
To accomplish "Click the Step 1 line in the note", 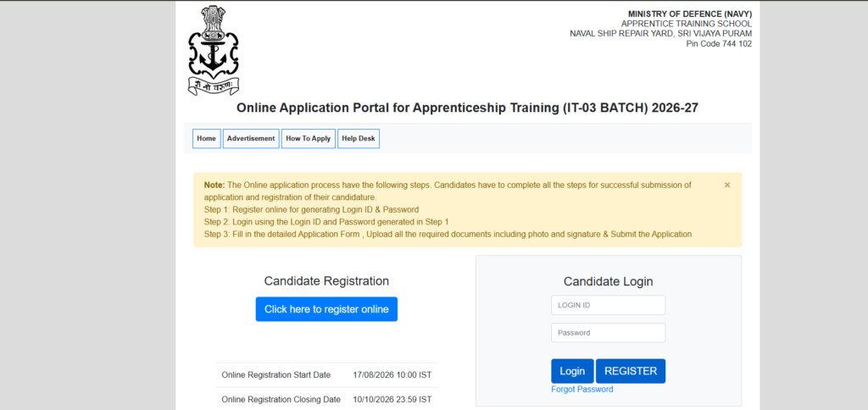I will coord(312,210).
